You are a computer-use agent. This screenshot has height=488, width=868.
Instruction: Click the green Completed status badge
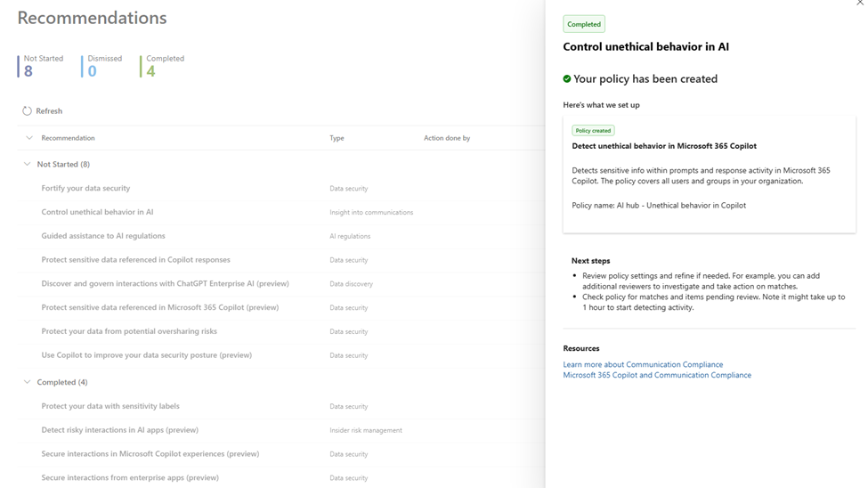[584, 24]
